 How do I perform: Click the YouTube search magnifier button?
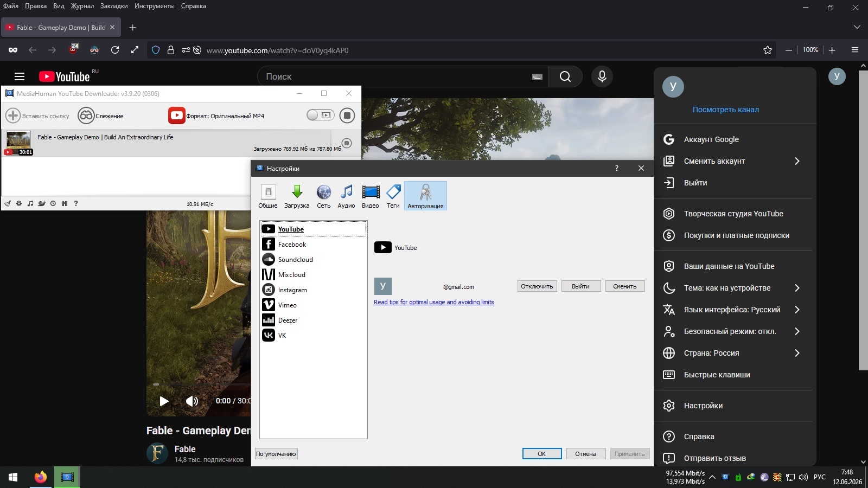click(x=565, y=76)
